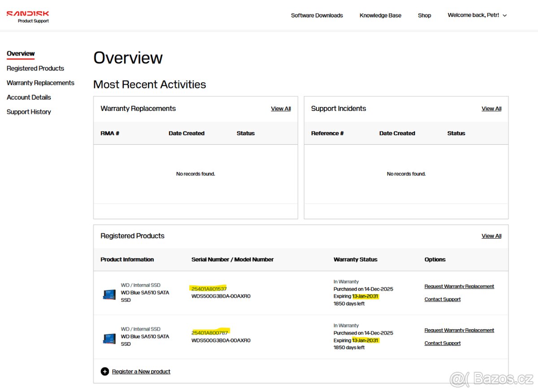Click WD Blue SA510 SATA SSD name for serial 25401A800787

(x=145, y=340)
